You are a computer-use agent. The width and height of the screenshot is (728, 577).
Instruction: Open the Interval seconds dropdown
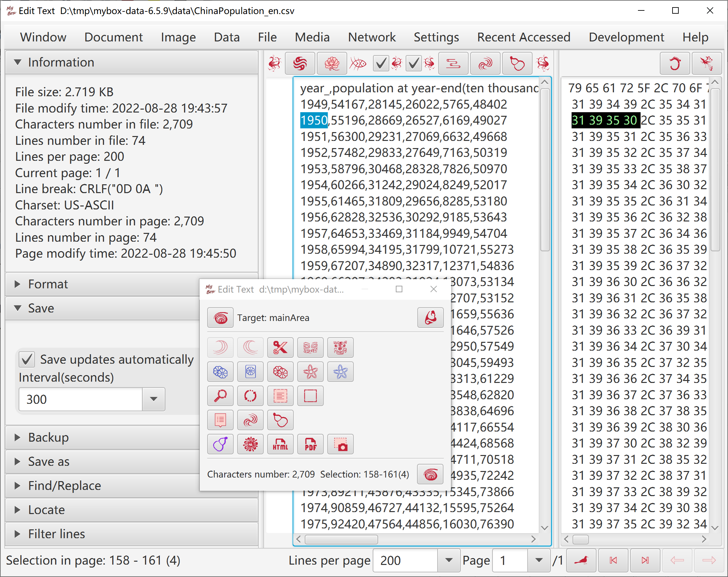154,399
